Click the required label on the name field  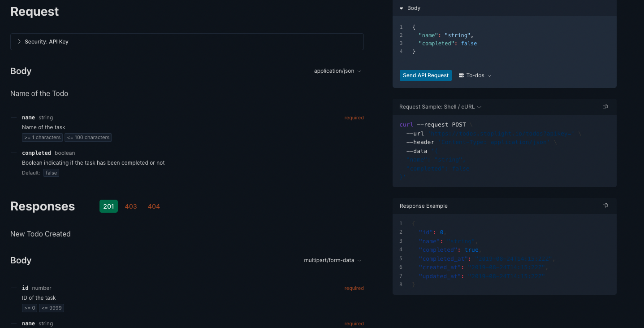[354, 117]
